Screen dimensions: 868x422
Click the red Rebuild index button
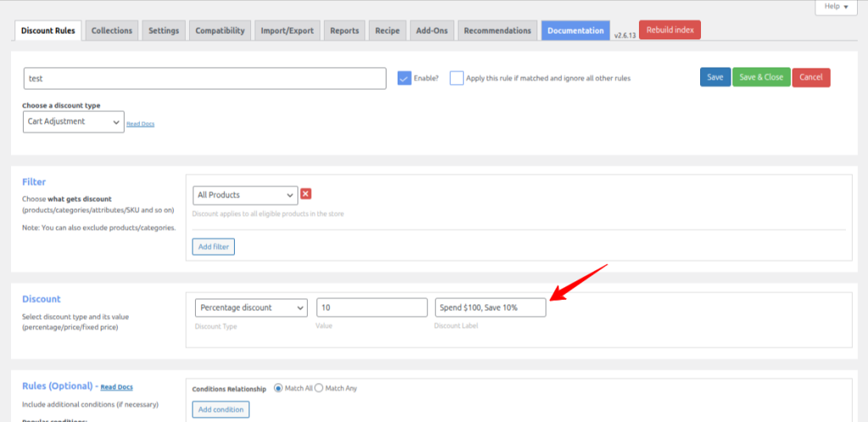click(670, 30)
